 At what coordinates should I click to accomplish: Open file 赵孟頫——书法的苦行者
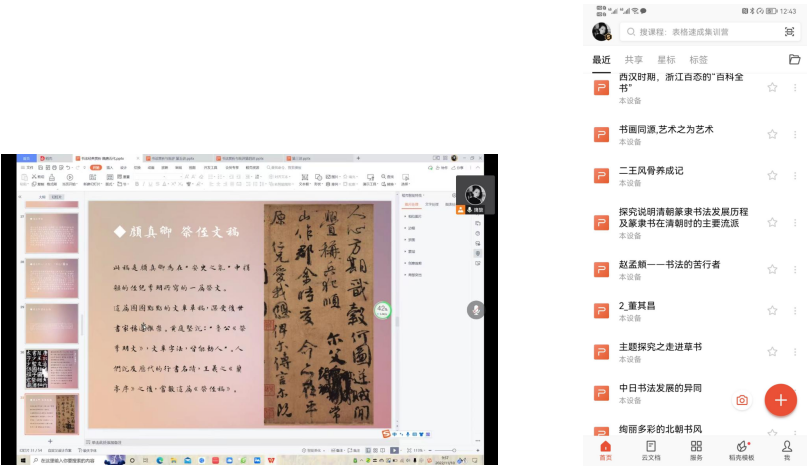point(670,265)
